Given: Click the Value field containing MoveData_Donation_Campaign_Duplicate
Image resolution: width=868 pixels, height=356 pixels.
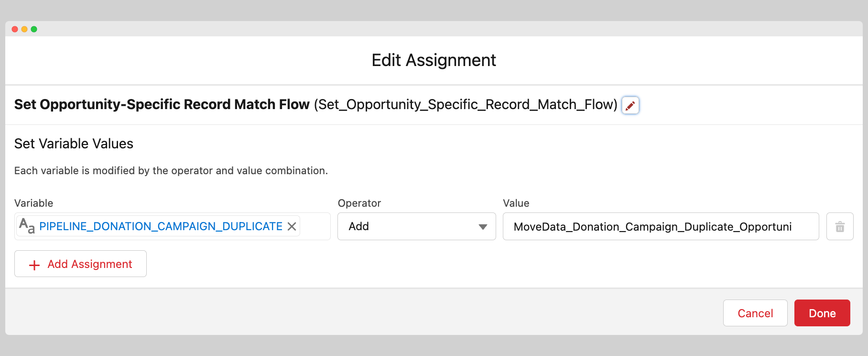Looking at the screenshot, I should click(660, 226).
